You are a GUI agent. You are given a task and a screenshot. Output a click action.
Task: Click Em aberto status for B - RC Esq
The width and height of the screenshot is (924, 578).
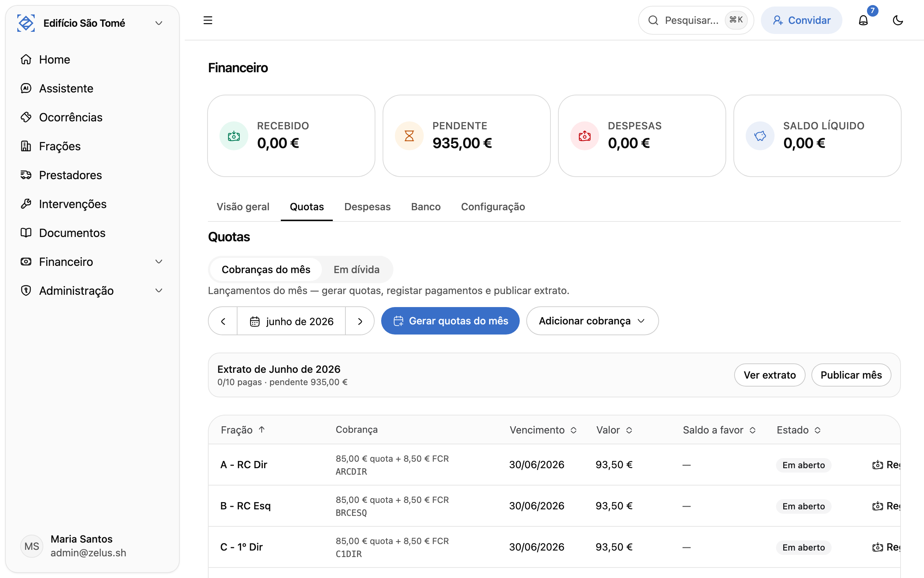coord(803,506)
